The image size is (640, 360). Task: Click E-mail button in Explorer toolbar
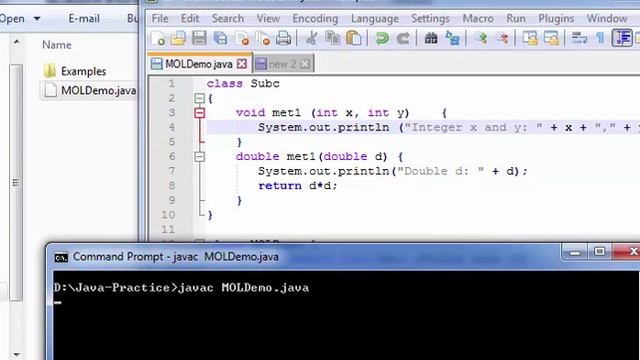pos(84,18)
